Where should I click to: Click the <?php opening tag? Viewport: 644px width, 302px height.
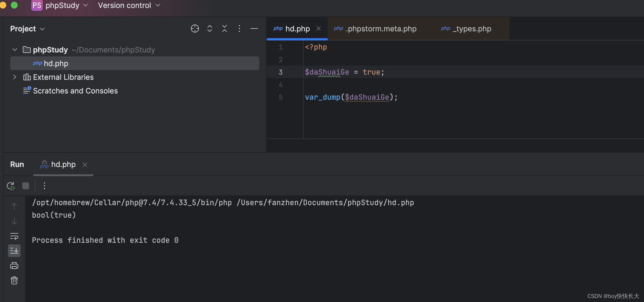[316, 47]
